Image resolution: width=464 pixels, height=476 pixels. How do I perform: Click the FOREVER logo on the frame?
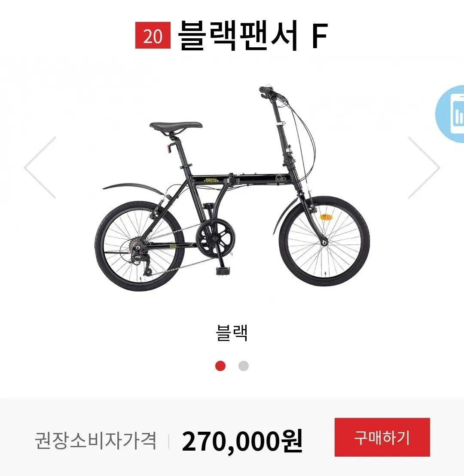point(211,180)
